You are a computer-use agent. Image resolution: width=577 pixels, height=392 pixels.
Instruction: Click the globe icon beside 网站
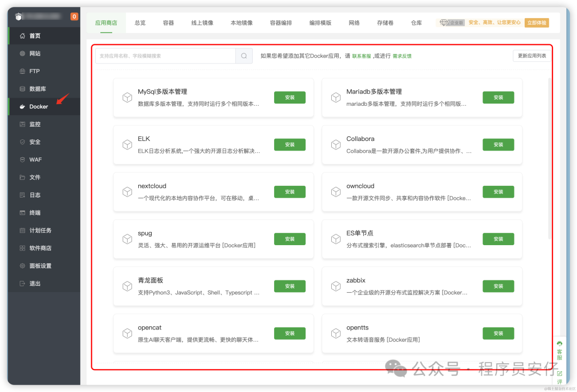tap(22, 53)
